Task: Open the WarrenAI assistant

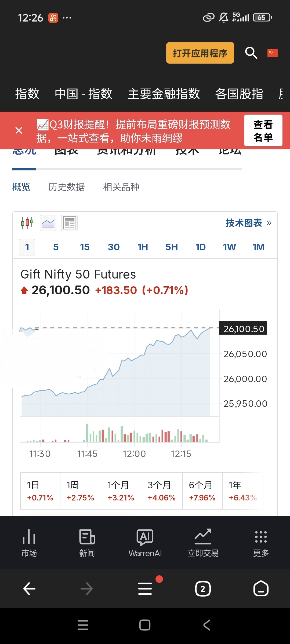Action: 145,543
